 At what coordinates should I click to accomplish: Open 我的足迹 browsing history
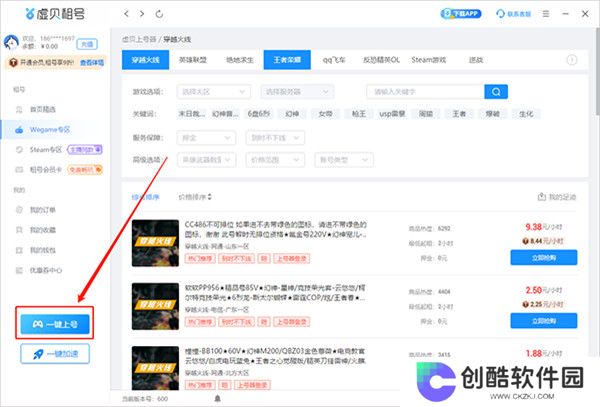(557, 197)
